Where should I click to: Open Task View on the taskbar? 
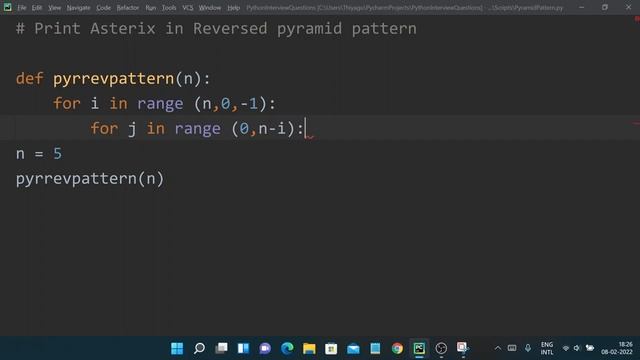(221, 348)
